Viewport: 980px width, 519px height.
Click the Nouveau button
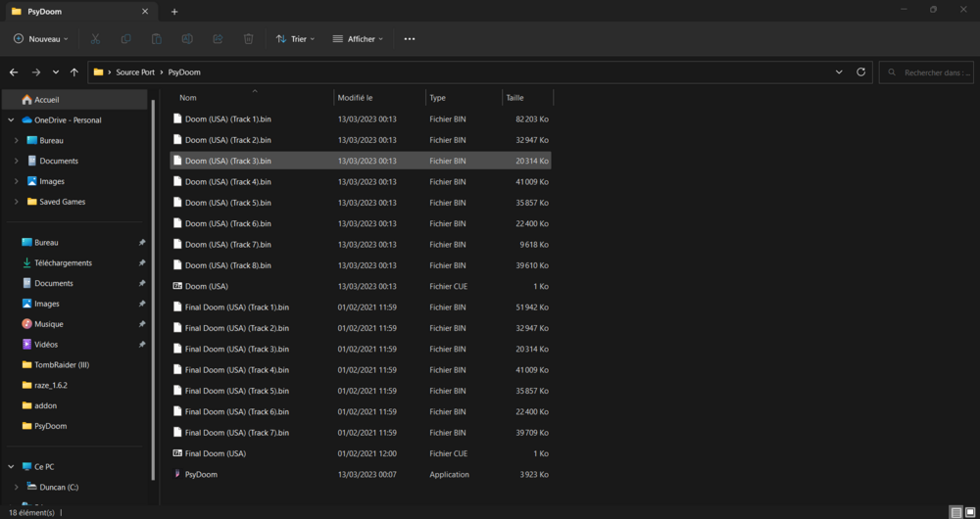(41, 39)
